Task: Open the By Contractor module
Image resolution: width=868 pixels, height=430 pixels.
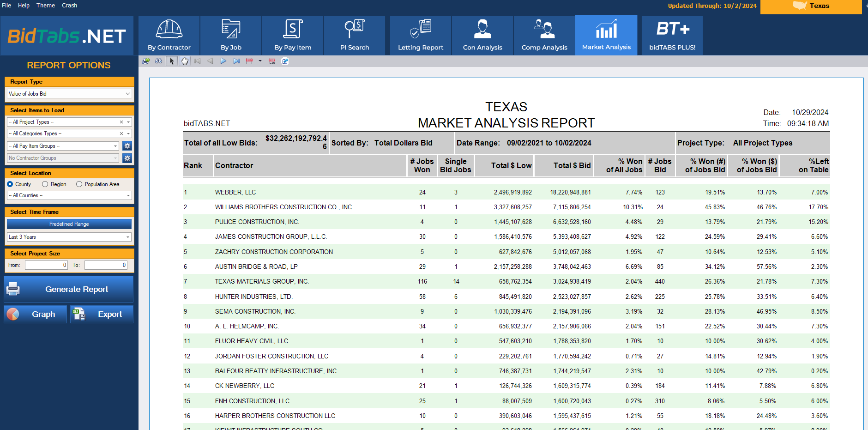Action: [x=169, y=36]
